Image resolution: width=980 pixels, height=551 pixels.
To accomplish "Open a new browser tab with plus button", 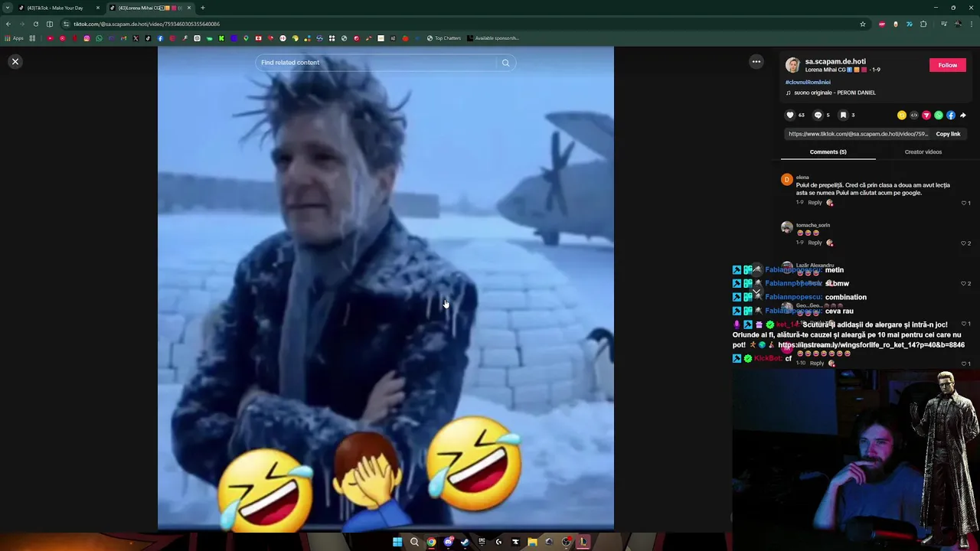I will [203, 8].
